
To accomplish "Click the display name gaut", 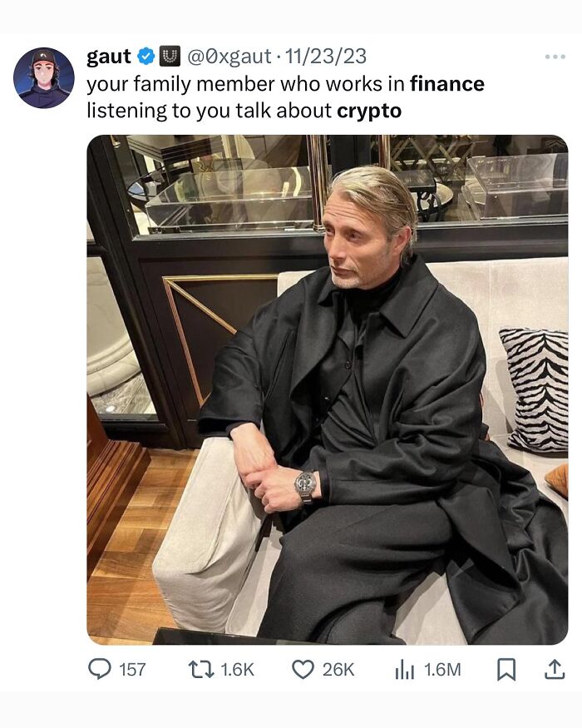I will [109, 57].
